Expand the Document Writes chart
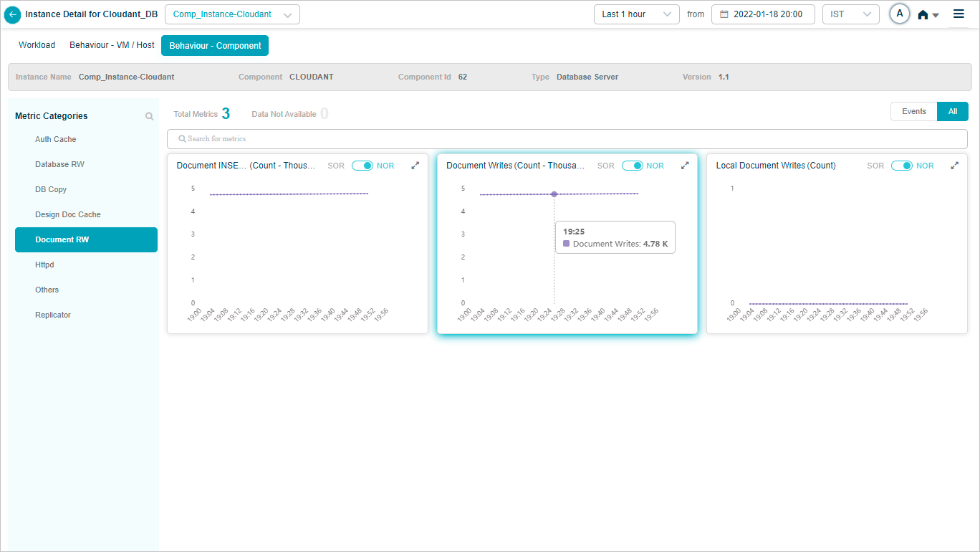This screenshot has width=980, height=552. [685, 166]
